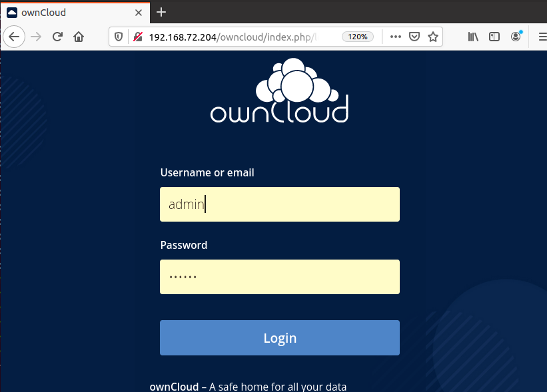
Task: Focus the Username or email field
Action: pyautogui.click(x=280, y=204)
